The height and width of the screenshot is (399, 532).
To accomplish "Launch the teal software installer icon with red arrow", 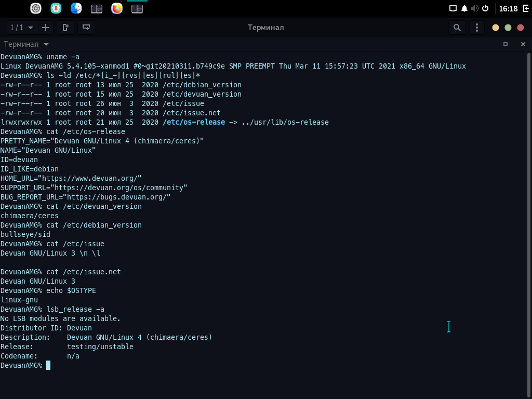I will pos(56,8).
